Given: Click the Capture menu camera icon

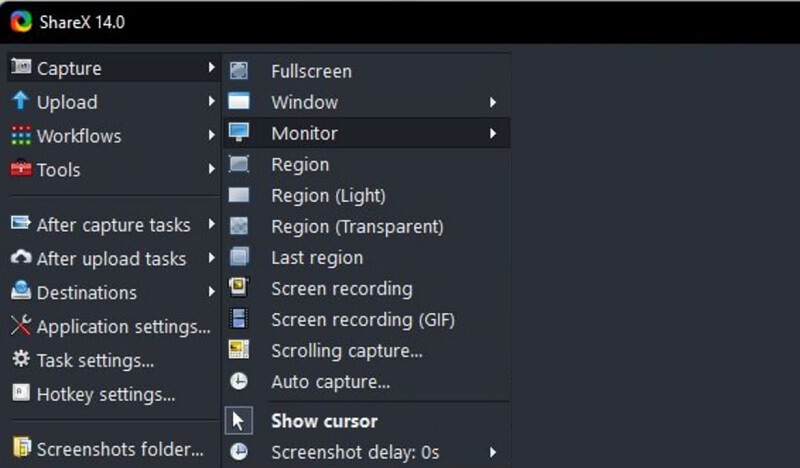Looking at the screenshot, I should coord(21,67).
